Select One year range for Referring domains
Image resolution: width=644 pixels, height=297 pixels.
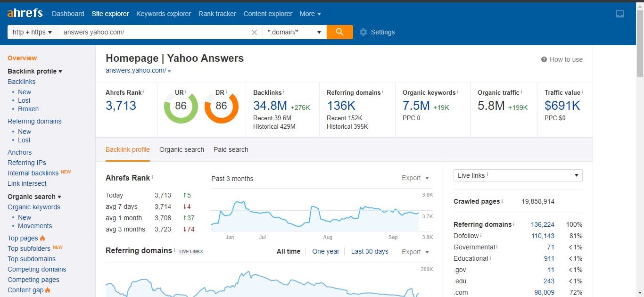click(x=325, y=251)
